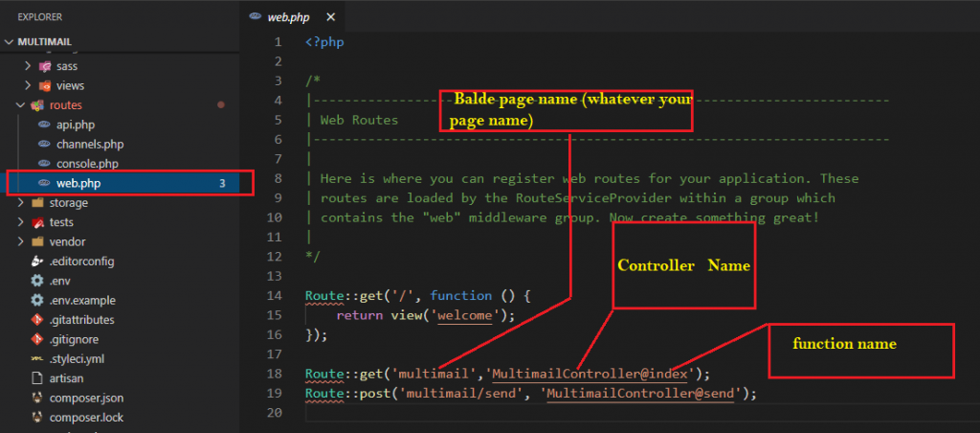Screen dimensions: 980x433
Task: Click the api.php file icon
Action: coord(45,125)
